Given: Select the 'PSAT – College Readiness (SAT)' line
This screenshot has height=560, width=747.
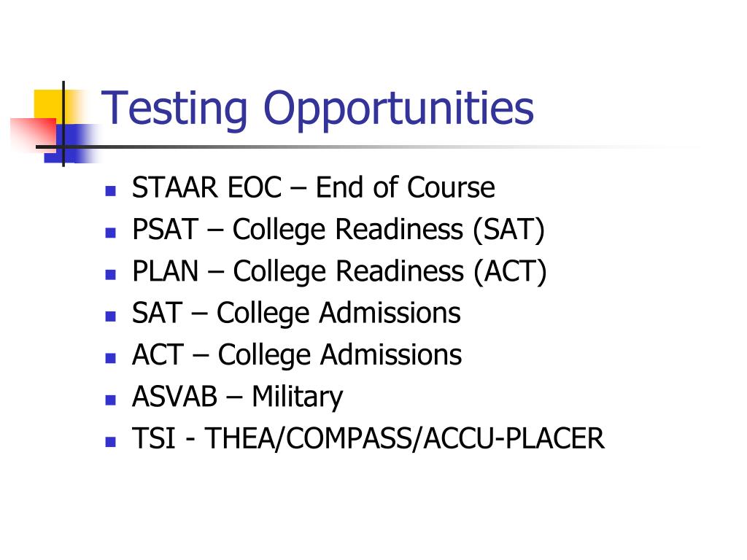Looking at the screenshot, I should pyautogui.click(x=338, y=230).
